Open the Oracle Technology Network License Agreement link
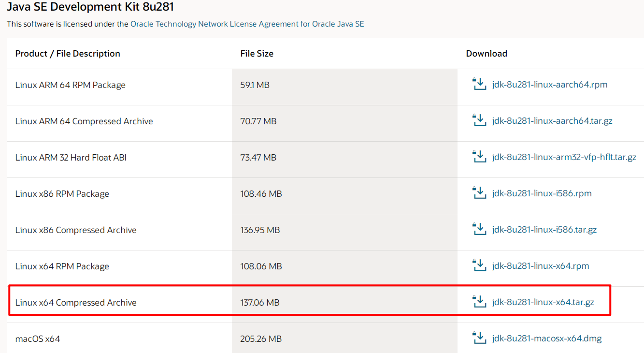This screenshot has height=353, width=644. pos(247,24)
